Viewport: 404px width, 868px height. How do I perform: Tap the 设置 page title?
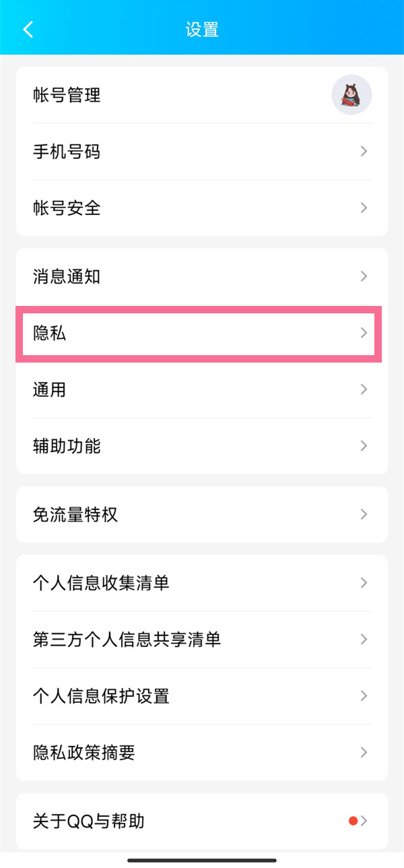coord(202,30)
